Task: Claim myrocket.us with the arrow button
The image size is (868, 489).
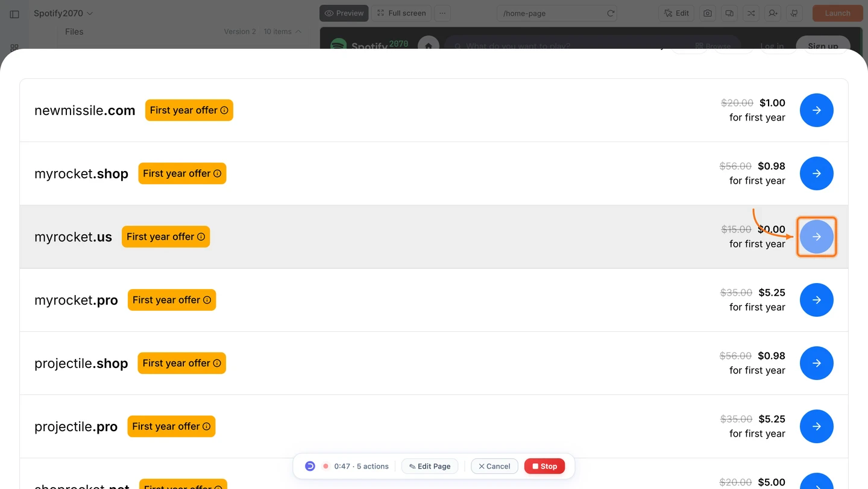Action: (x=817, y=237)
